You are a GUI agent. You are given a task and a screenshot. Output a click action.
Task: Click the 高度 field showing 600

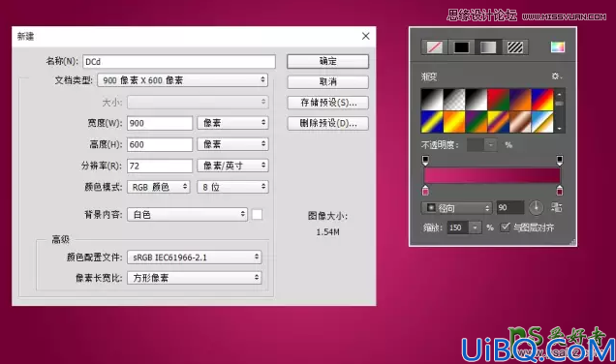click(160, 144)
